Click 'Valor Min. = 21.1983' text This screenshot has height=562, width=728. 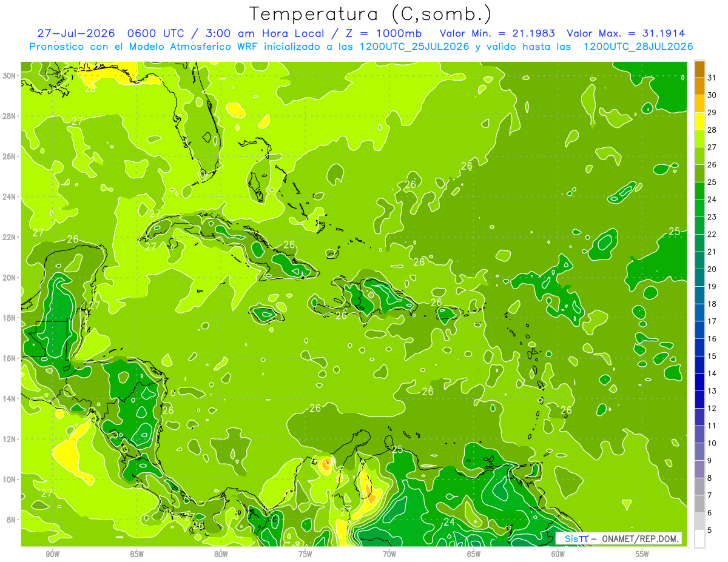pyautogui.click(x=497, y=33)
